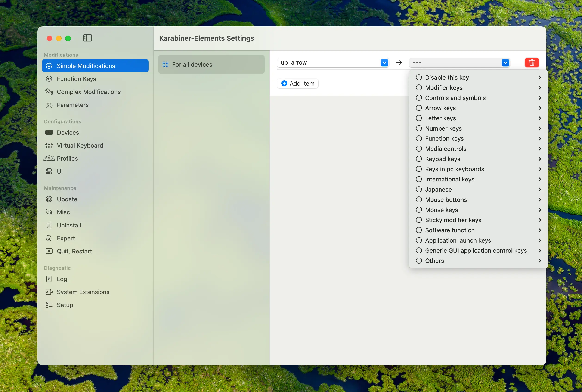Go to Parameters settings
582x392 pixels.
[95, 105]
